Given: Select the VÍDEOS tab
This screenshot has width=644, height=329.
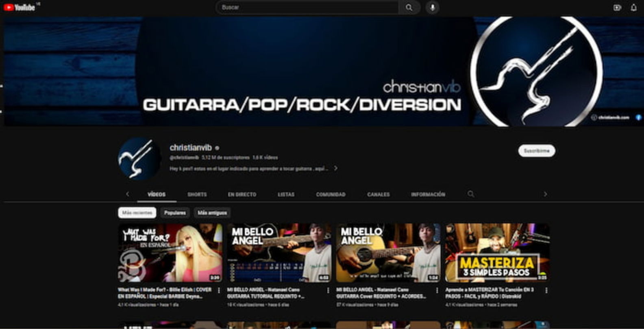Looking at the screenshot, I should click(157, 195).
